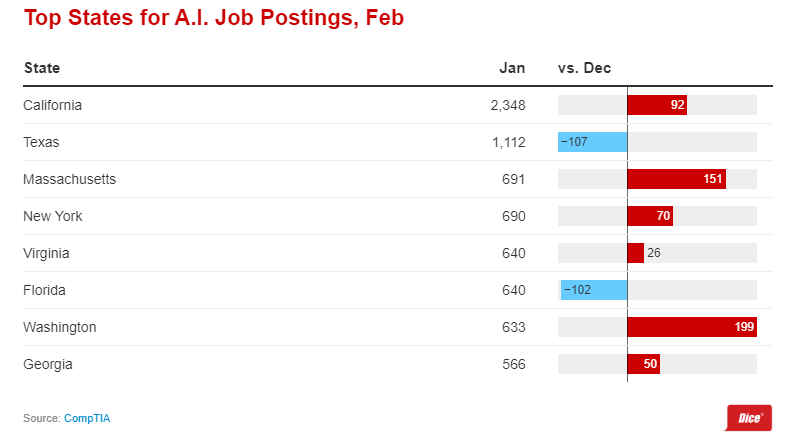Click the Dice logo icon

[x=748, y=417]
